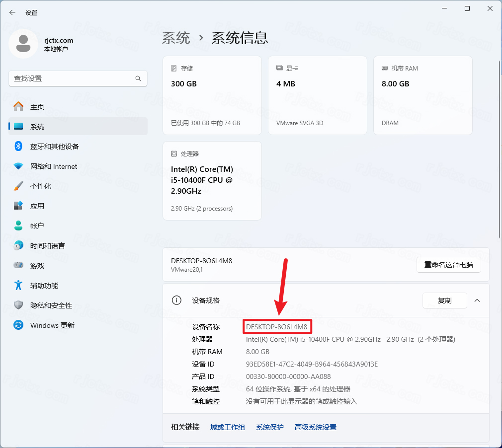Click the 查找设置 search field
Viewport: 502px width, 448px height.
click(78, 78)
